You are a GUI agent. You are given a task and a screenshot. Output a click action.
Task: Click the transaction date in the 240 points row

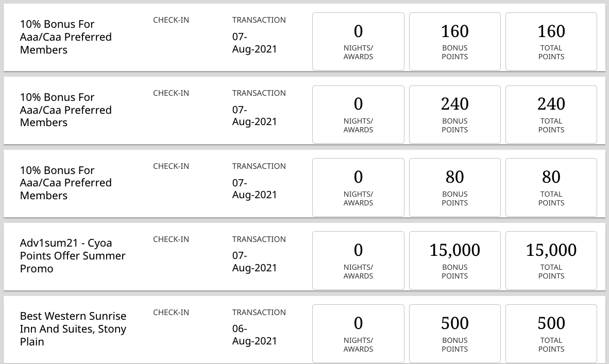click(255, 116)
